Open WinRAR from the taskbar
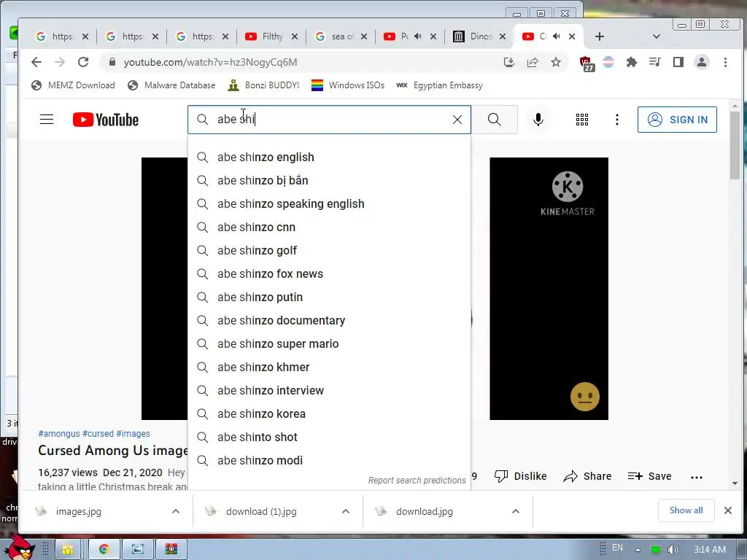Screen dimensions: 747x560 coord(171,549)
